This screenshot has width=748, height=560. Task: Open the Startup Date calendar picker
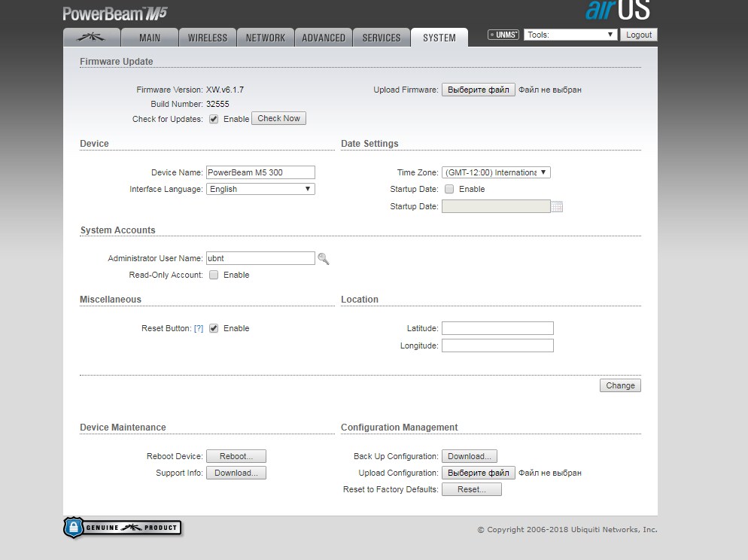557,206
